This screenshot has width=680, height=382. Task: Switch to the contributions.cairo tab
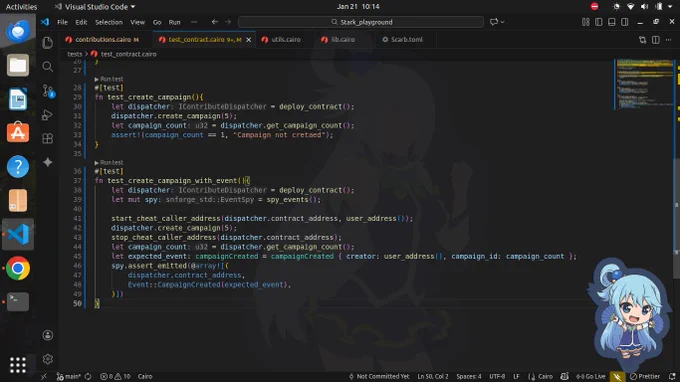tap(103, 39)
